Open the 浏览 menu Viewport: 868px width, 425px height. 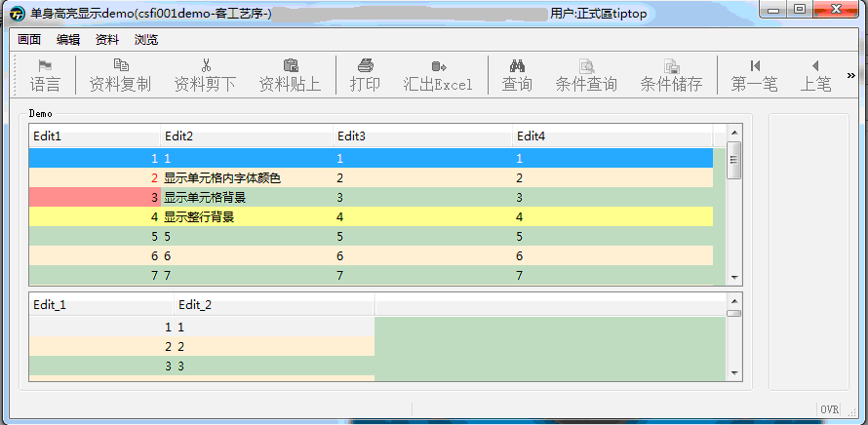[146, 39]
